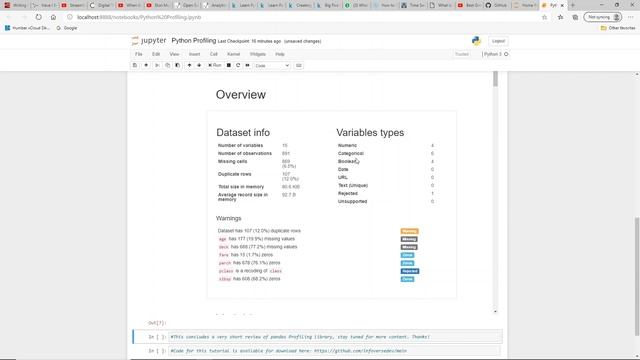Switch to the Time Ser browser tab
Image resolution: width=640 pixels, height=360 pixels.
[x=412, y=5]
